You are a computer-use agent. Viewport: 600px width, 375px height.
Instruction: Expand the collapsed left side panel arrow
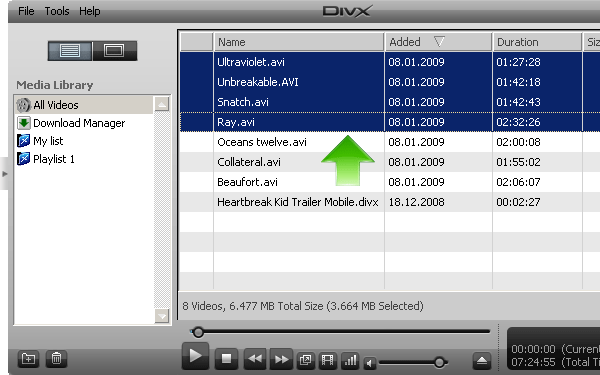[x=5, y=174]
